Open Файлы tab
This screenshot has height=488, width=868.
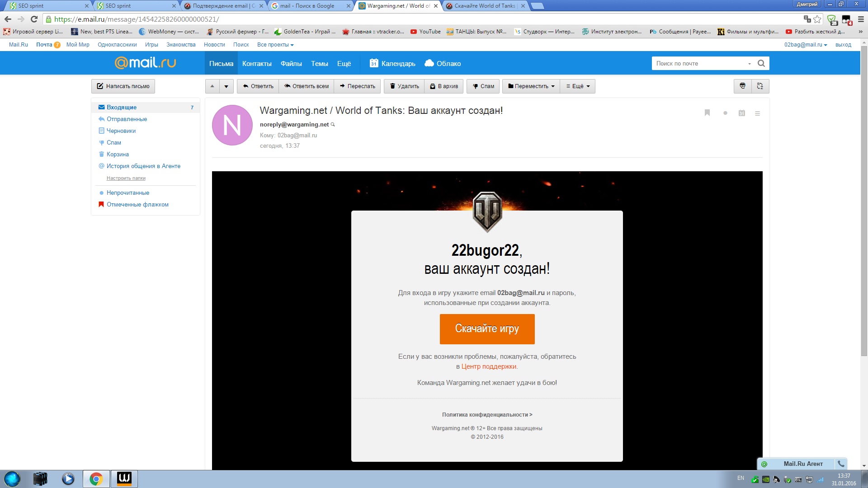tap(291, 63)
